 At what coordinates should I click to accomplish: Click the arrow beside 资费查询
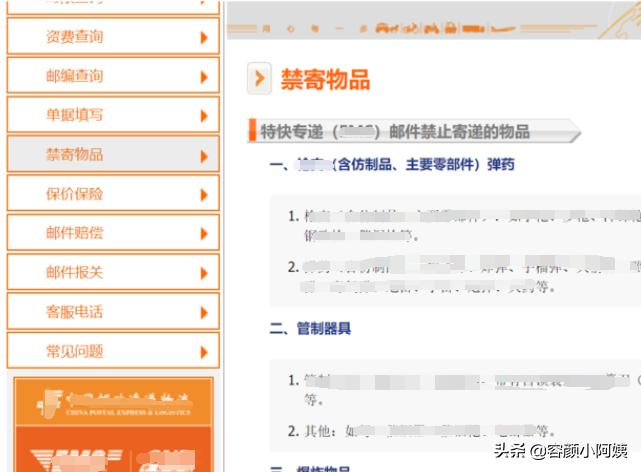tap(204, 38)
